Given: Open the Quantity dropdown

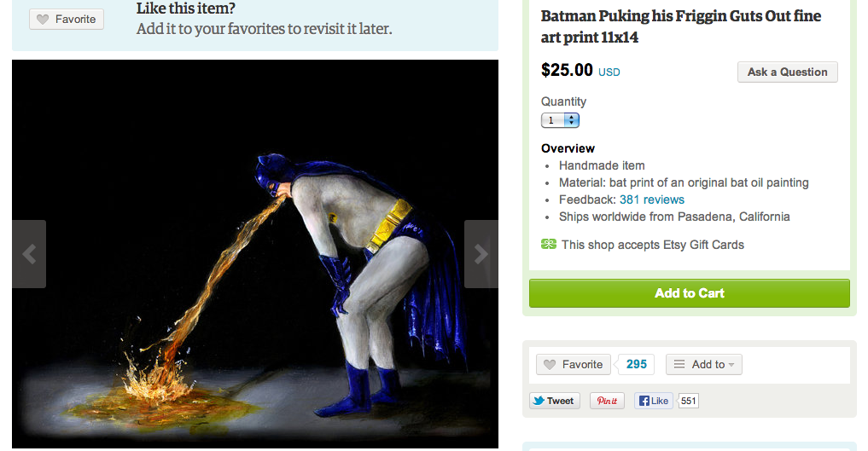Looking at the screenshot, I should pyautogui.click(x=560, y=120).
